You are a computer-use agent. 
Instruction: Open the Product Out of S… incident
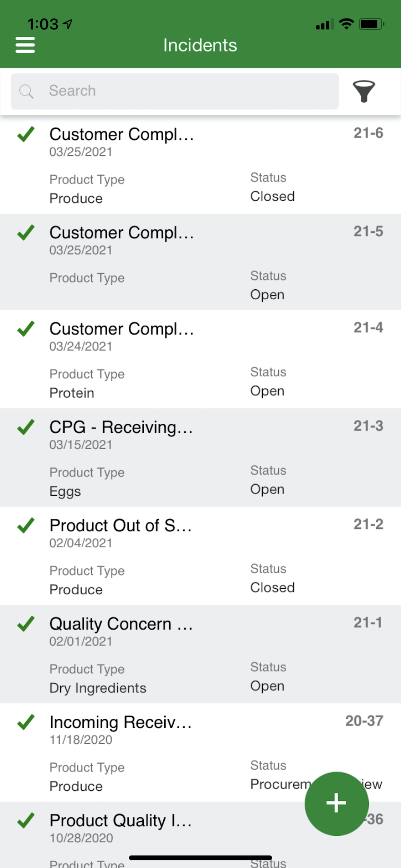pyautogui.click(x=200, y=556)
